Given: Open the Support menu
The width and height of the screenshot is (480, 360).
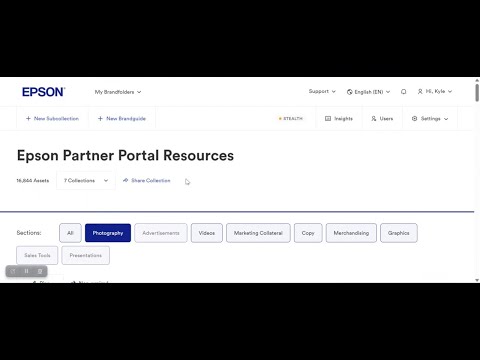Looking at the screenshot, I should tap(322, 91).
